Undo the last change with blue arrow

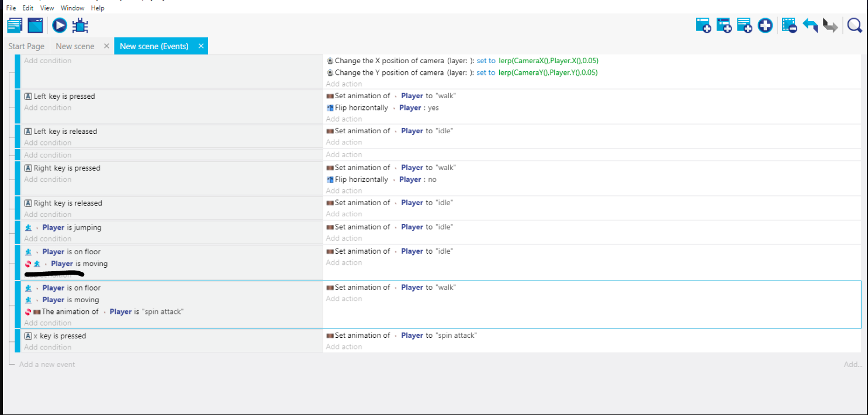coord(810,26)
